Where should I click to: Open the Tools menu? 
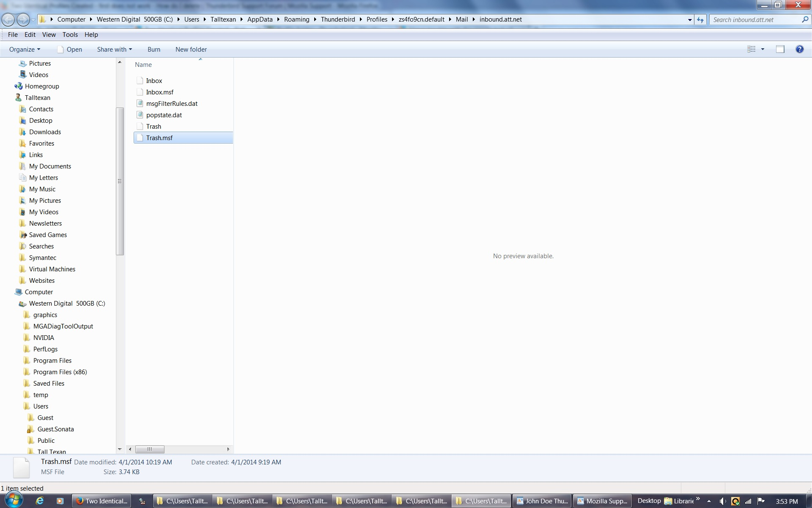[70, 35]
